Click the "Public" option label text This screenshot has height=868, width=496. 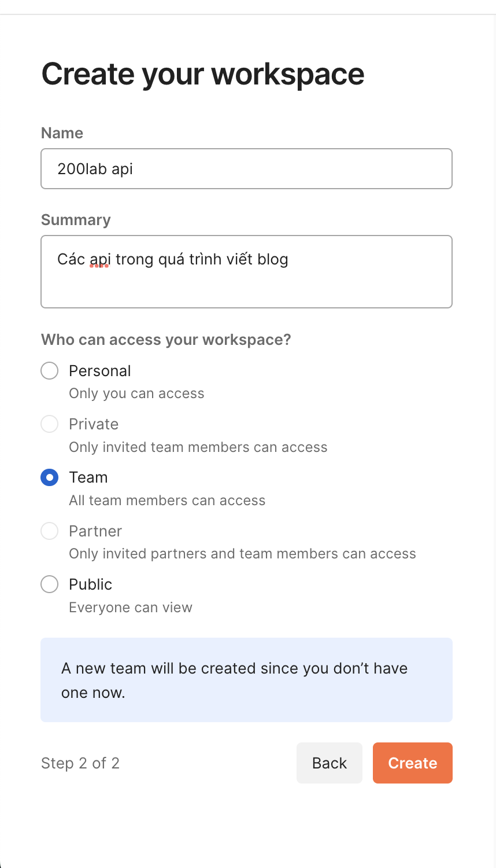pos(90,584)
